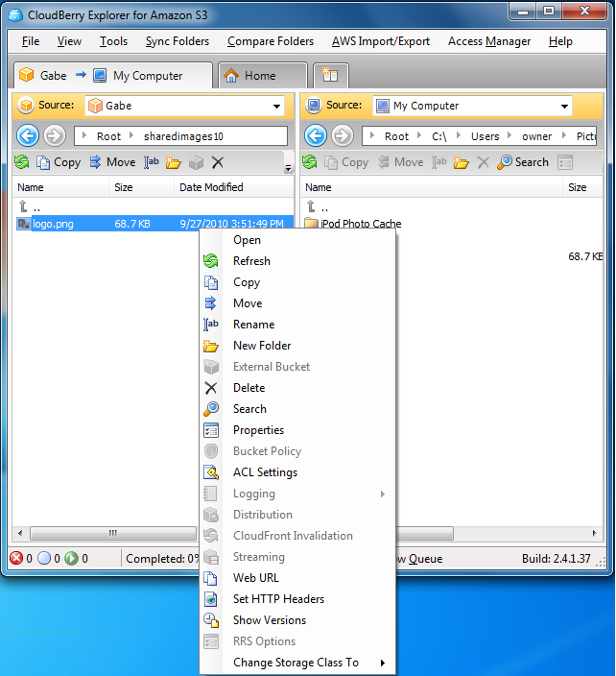Click the New Folder icon in left pane toolbar
Image resolution: width=616 pixels, height=676 pixels.
tap(173, 162)
